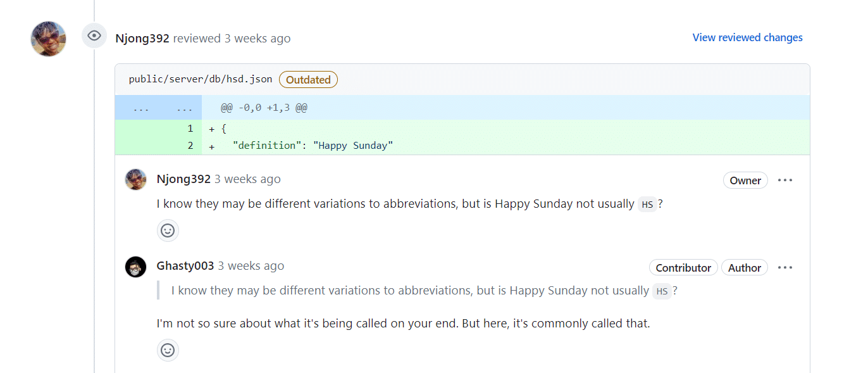Click Njong392 comment's '3 weeks ago' timestamp
Image resolution: width=868 pixels, height=373 pixels.
pyautogui.click(x=247, y=179)
